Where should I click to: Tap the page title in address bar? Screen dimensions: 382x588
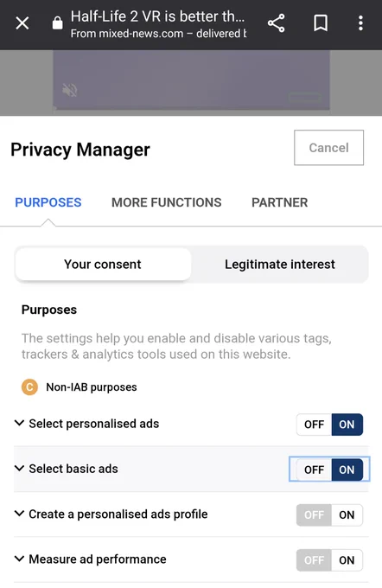click(x=158, y=16)
